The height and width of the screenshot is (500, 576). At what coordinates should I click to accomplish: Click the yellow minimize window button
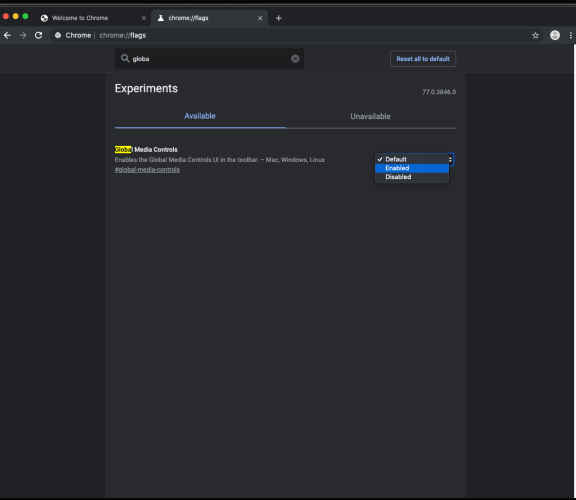15,17
